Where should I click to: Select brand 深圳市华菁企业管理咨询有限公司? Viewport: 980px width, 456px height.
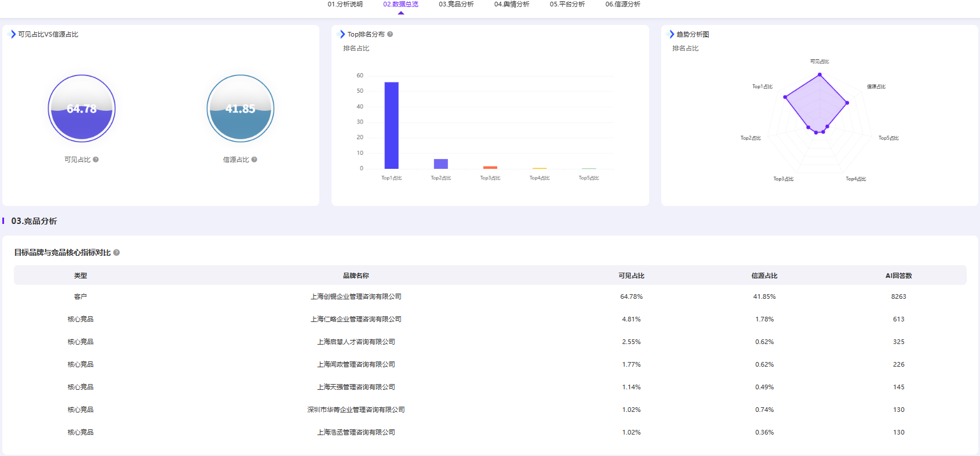[356, 410]
